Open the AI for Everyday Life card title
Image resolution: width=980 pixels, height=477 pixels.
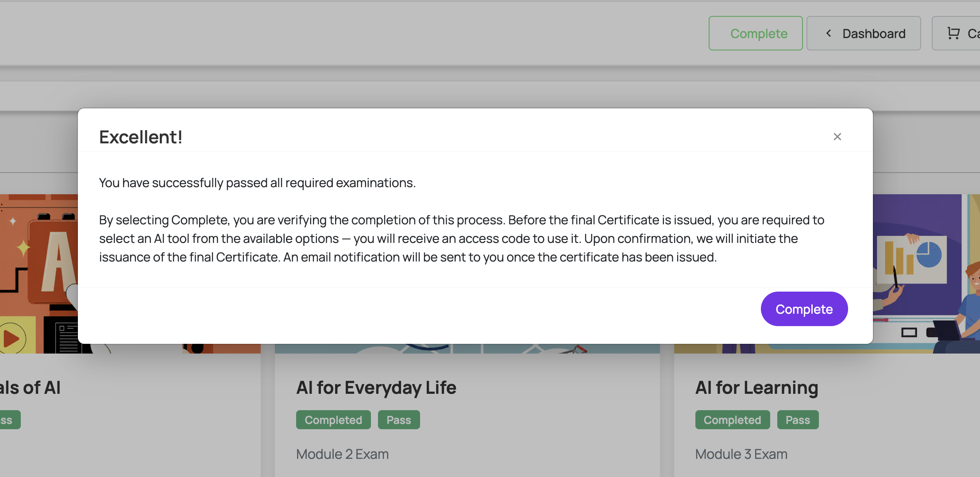click(376, 388)
